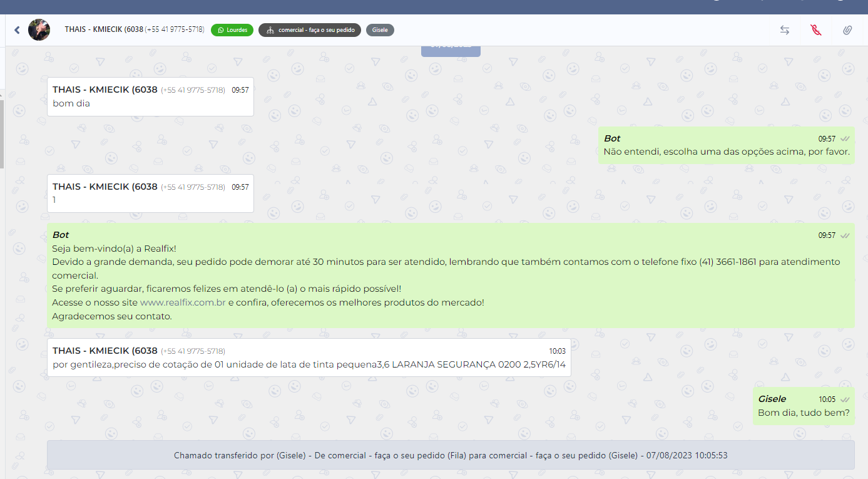Click the comercial - faça o seu pedido tag
The image size is (868, 479).
pyautogui.click(x=310, y=30)
